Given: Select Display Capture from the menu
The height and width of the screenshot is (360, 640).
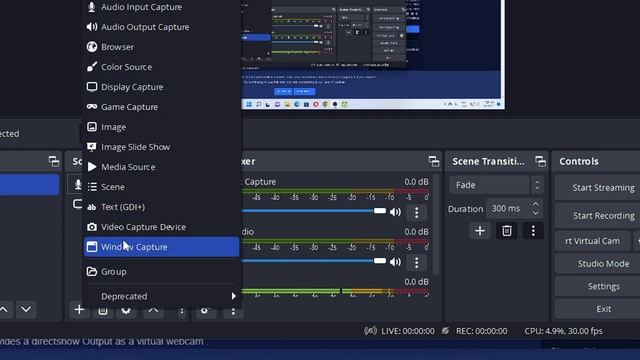Looking at the screenshot, I should [x=162, y=87].
